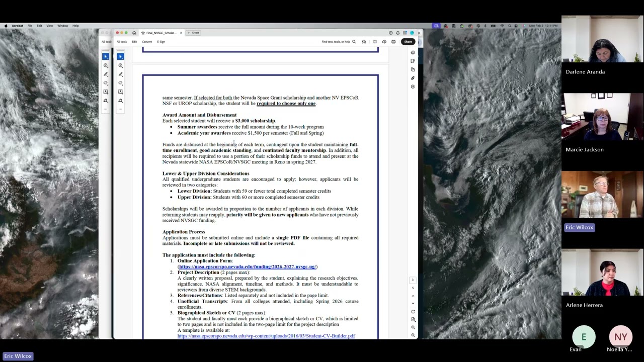
Task: Zoom out with bottom magnifier icon
Action: click(x=413, y=335)
